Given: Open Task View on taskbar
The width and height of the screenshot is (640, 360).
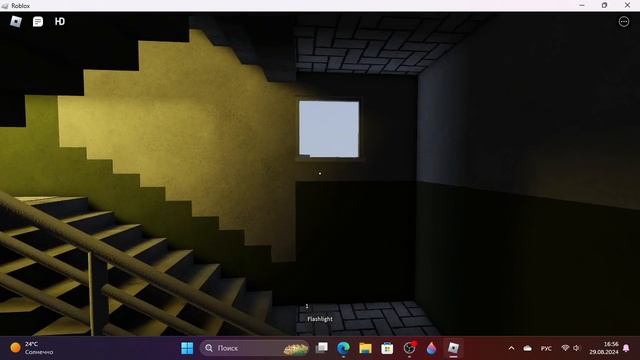Looking at the screenshot, I should click(x=322, y=348).
